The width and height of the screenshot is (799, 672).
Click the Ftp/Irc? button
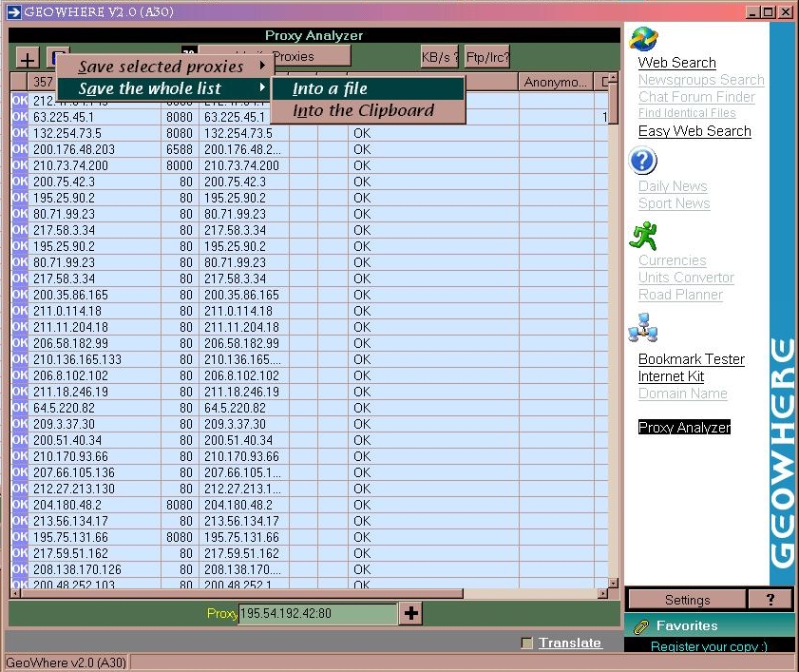pyautogui.click(x=487, y=57)
